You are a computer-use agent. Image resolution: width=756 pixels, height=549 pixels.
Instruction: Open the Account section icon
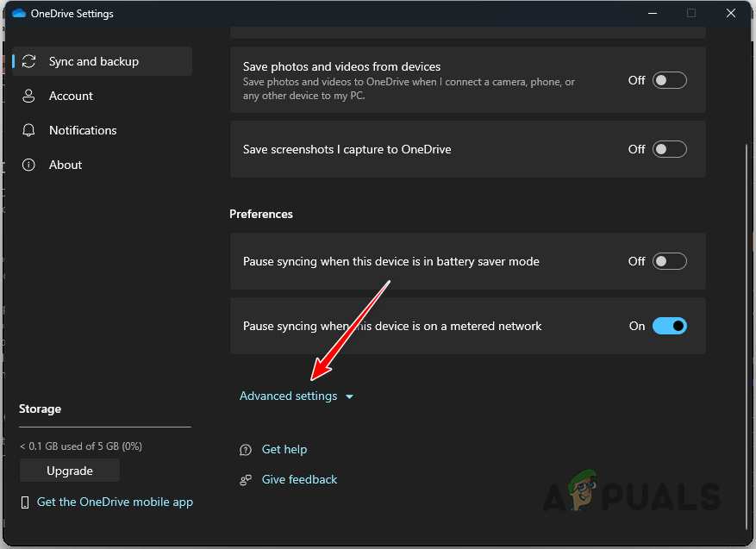coord(29,96)
